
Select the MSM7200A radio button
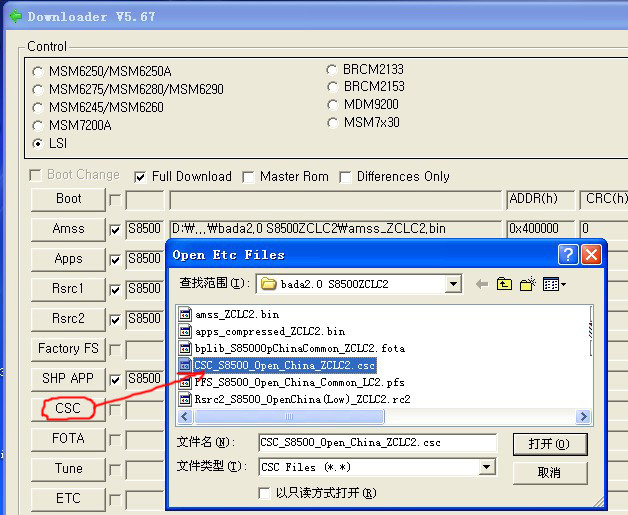click(x=38, y=125)
